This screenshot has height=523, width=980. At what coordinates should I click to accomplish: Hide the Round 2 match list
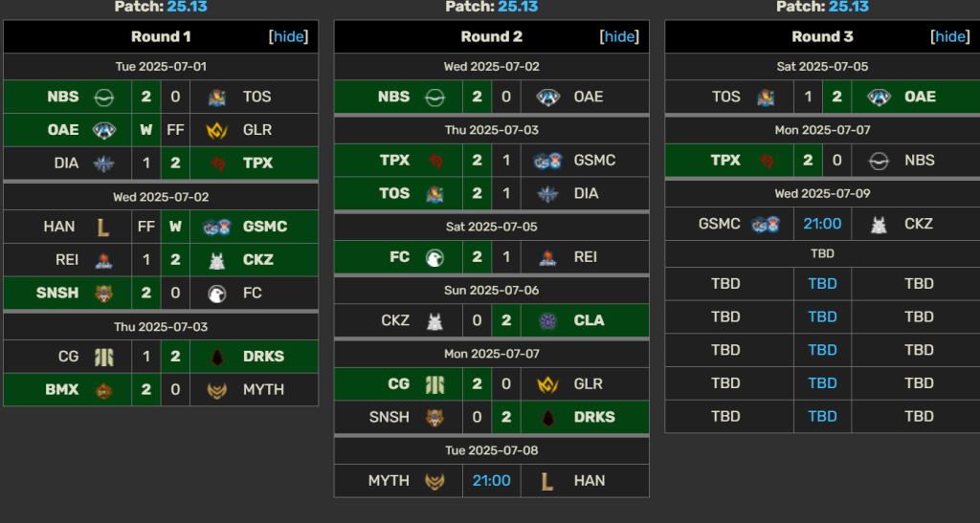click(x=619, y=37)
